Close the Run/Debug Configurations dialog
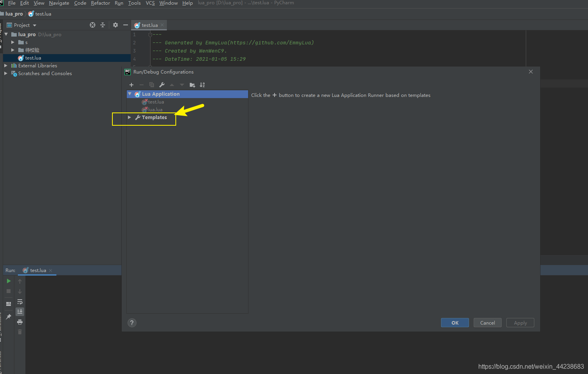This screenshot has height=374, width=588. tap(531, 72)
